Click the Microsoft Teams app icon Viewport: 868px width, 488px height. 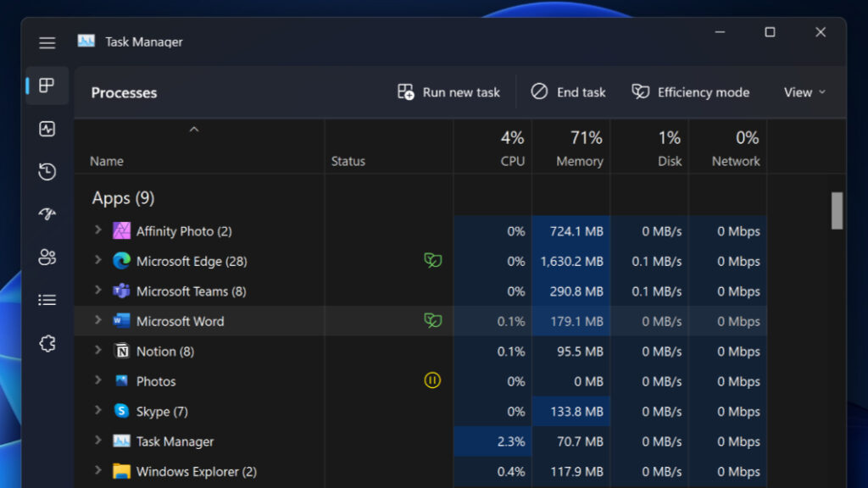point(121,291)
